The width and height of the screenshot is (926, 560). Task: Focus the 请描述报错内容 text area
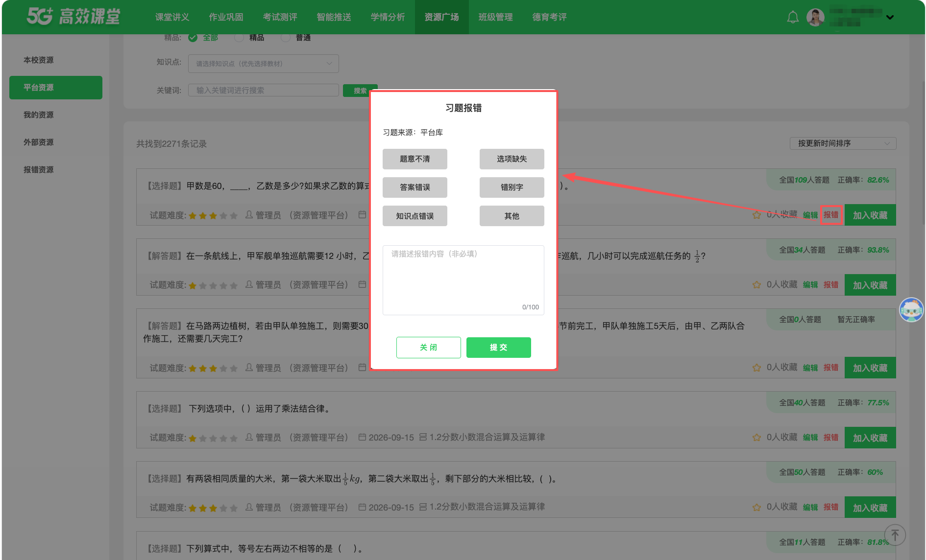click(463, 280)
